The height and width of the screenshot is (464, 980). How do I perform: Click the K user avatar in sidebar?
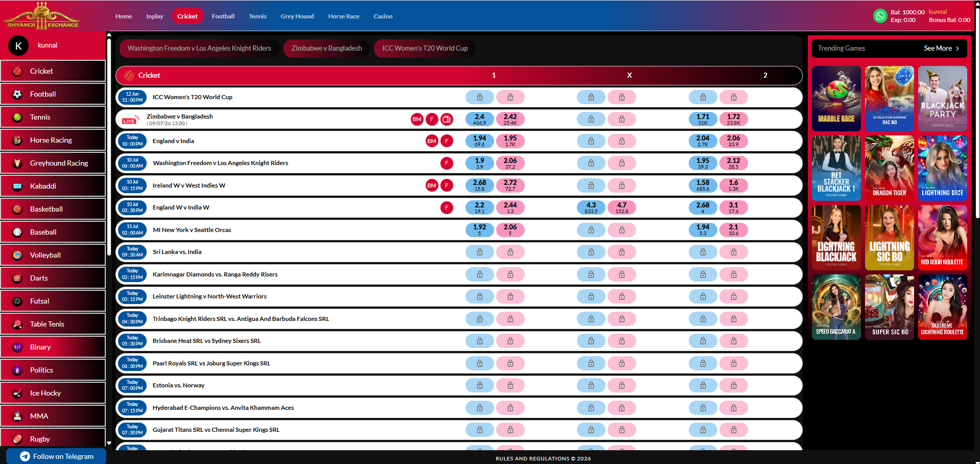tap(18, 46)
